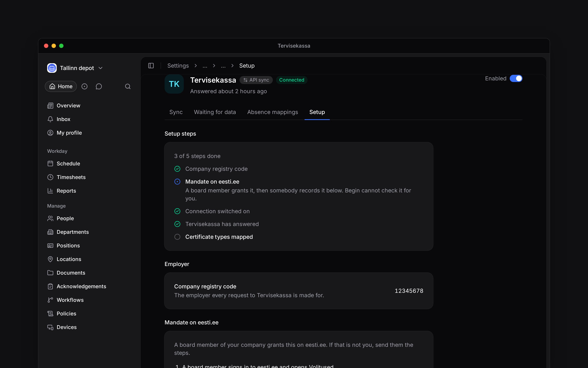Click the Devices monitor icon

tap(50, 327)
